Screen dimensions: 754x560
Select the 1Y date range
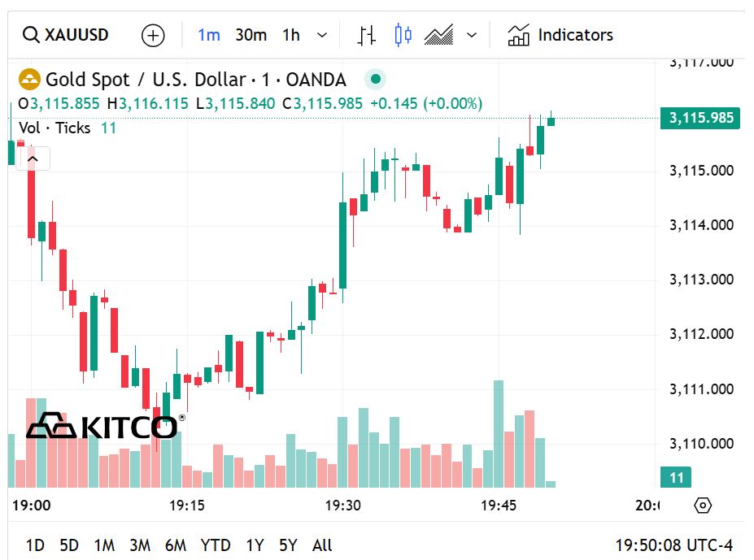[x=255, y=545]
